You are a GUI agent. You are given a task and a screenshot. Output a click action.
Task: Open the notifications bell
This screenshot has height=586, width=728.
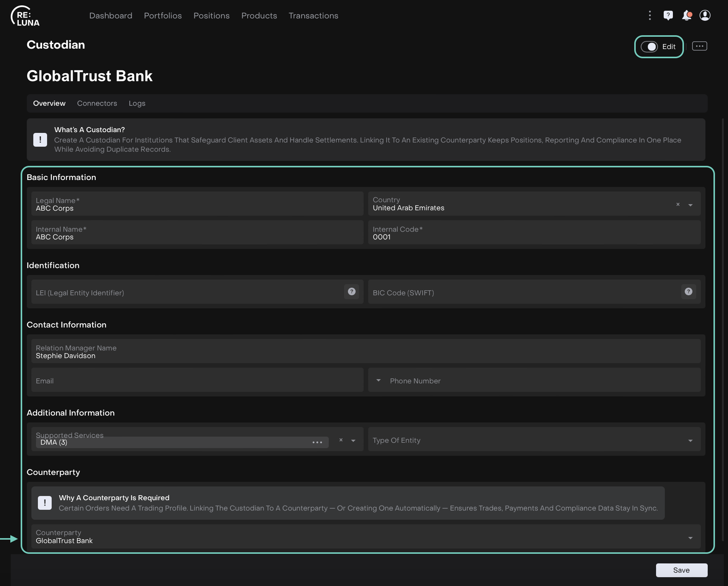(687, 15)
